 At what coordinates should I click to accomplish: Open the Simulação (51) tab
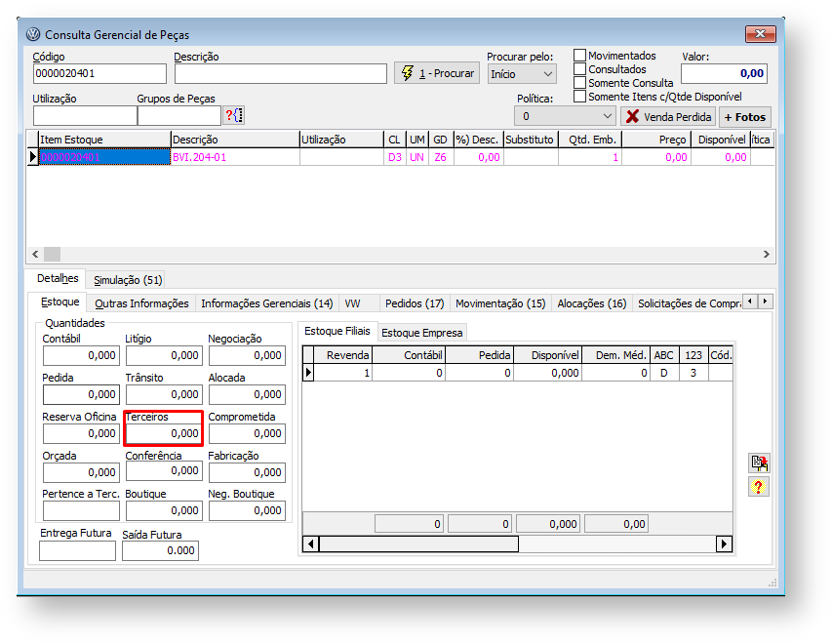coord(128,280)
